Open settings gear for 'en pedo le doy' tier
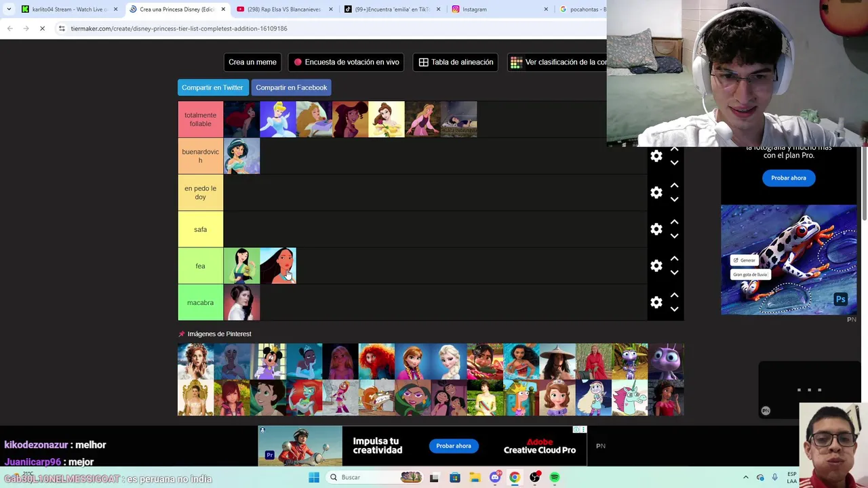868x488 pixels. [x=656, y=192]
